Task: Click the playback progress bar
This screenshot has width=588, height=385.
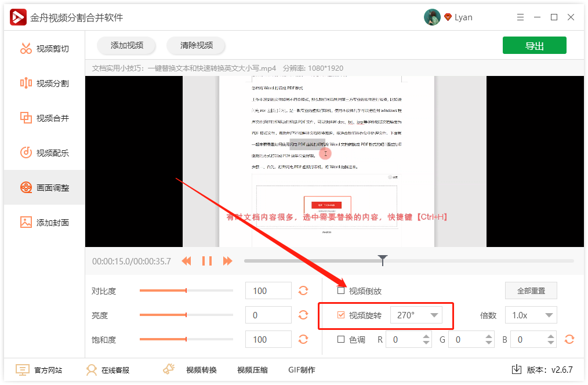Action: (x=409, y=261)
